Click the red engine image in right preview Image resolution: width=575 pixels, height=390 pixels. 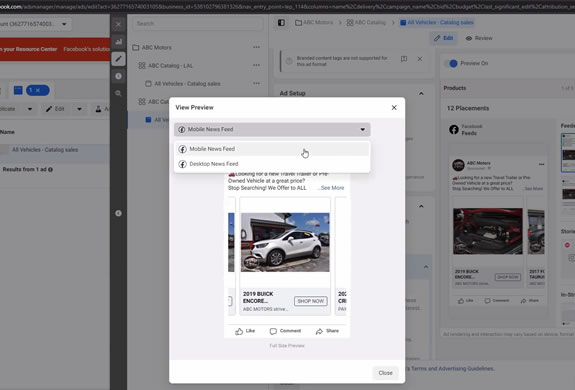pyautogui.click(x=487, y=231)
